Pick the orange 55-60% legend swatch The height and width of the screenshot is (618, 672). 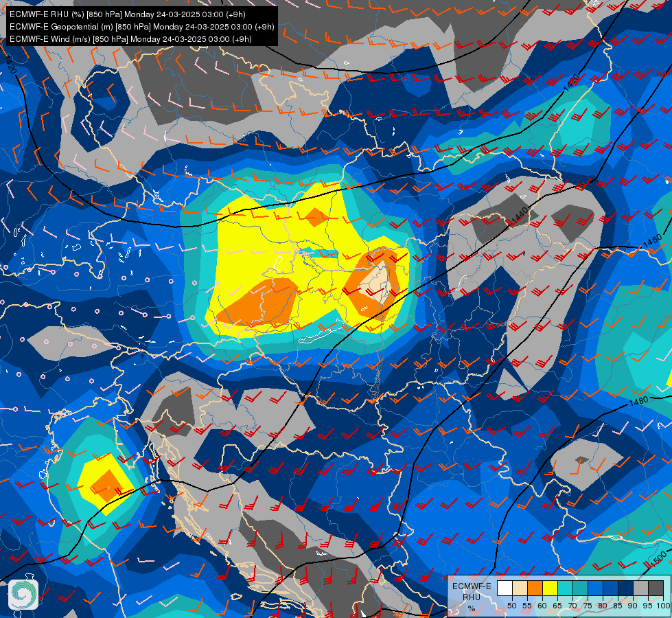535,588
